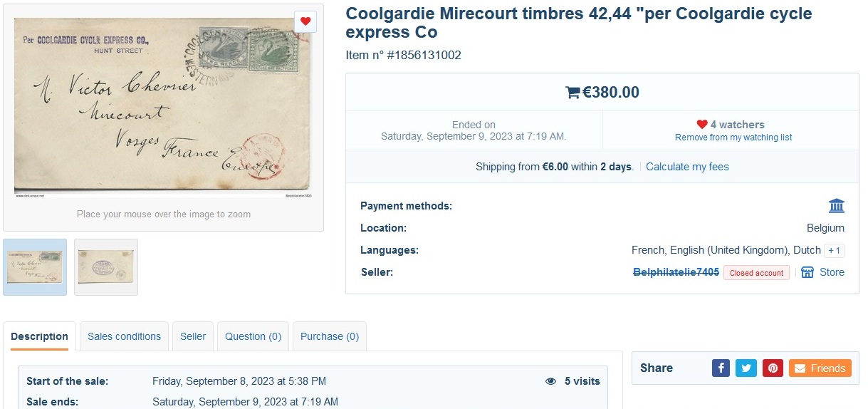Click the shopping cart icon beside €380.00

point(572,93)
